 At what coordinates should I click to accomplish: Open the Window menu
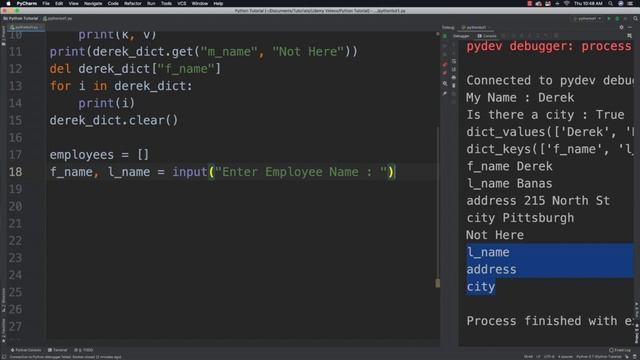click(200, 3)
